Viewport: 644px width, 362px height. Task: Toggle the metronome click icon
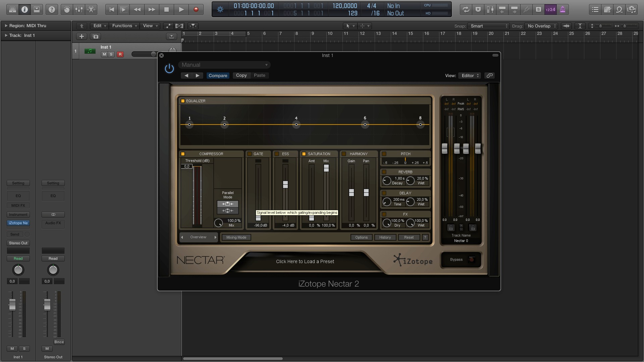(x=562, y=10)
